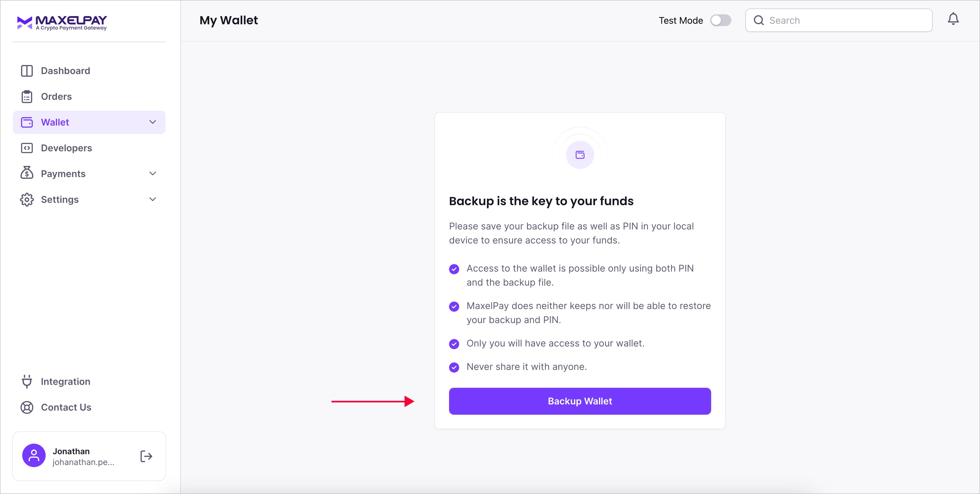
Task: Click the Orders clipboard icon
Action: click(x=27, y=96)
